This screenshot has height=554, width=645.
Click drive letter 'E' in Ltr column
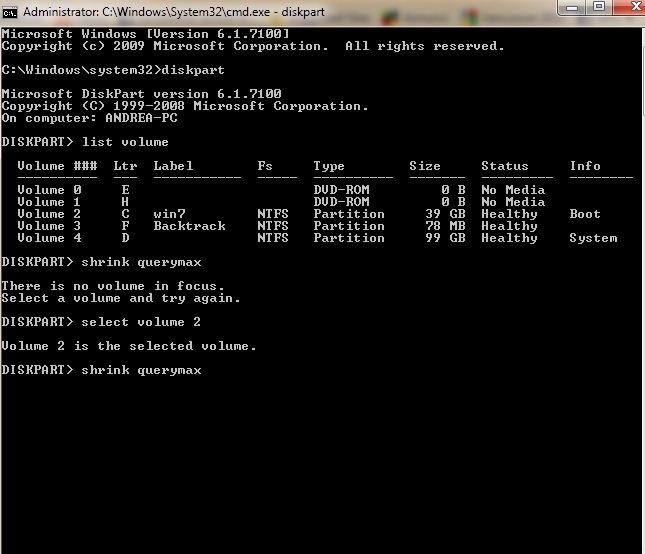click(125, 190)
